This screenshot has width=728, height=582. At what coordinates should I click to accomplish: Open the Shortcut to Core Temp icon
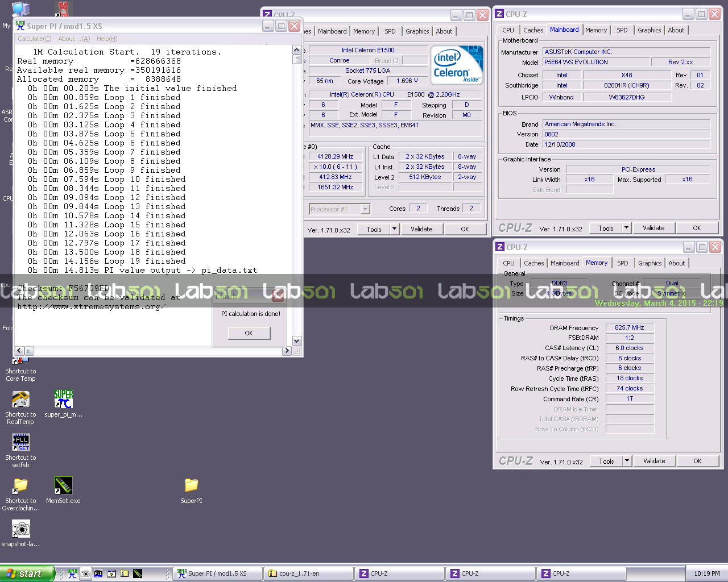20,360
